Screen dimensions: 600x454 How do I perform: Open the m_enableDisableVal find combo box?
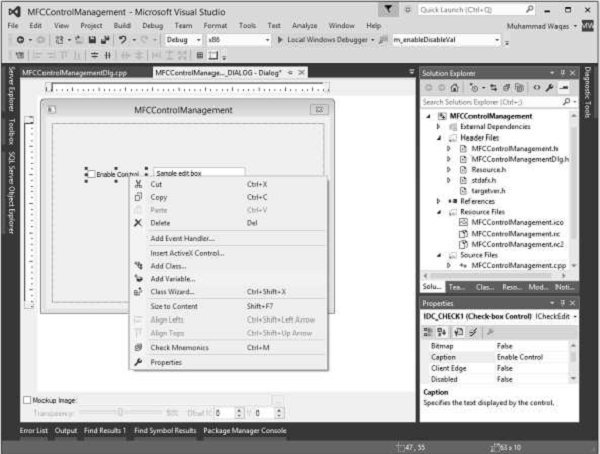[x=497, y=40]
